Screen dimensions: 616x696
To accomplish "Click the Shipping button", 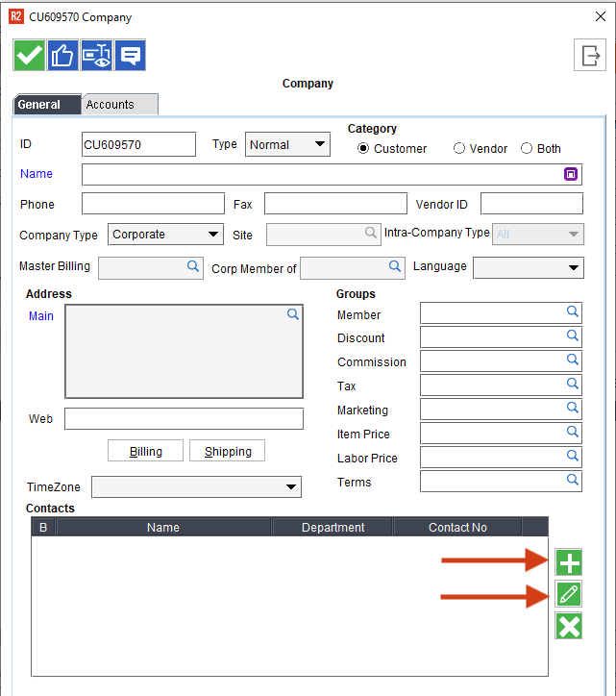I will coord(228,452).
